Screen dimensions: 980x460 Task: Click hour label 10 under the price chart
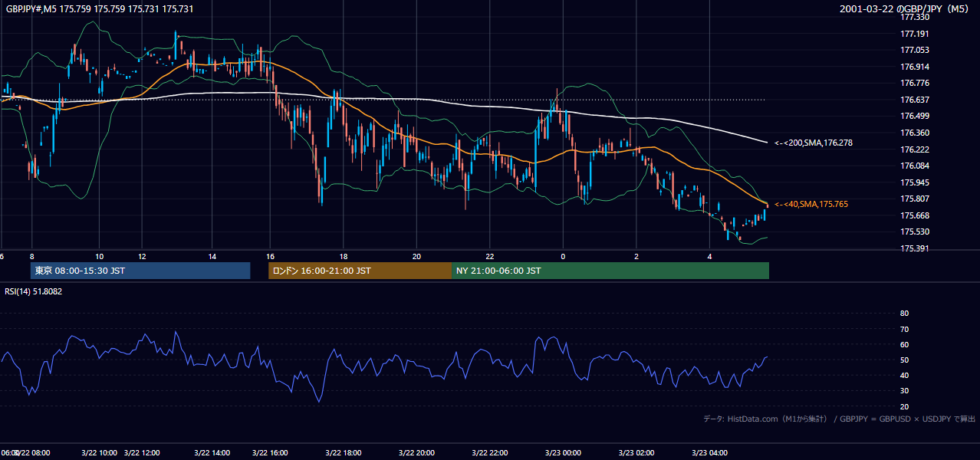click(x=100, y=256)
